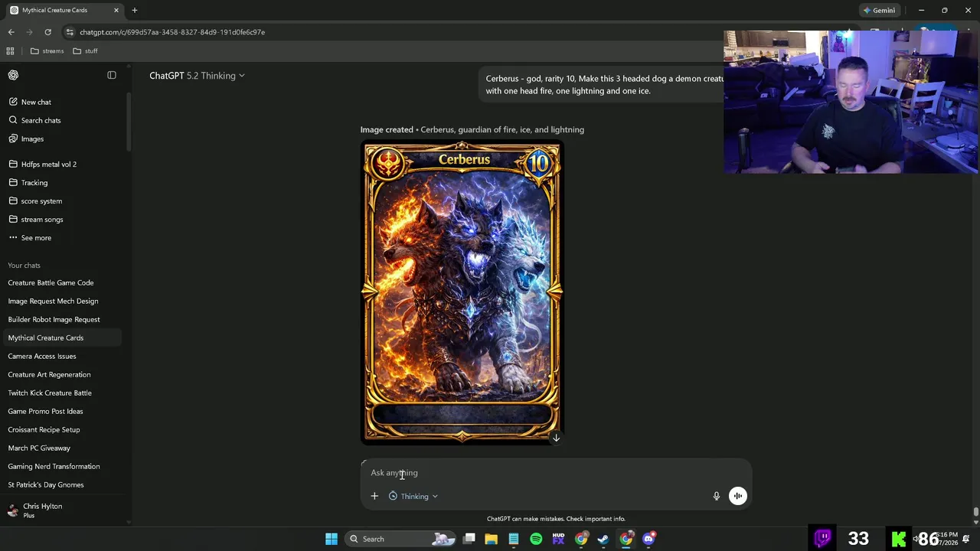Viewport: 980px width, 551px height.
Task: Open File Explorer from taskbar
Action: (492, 539)
